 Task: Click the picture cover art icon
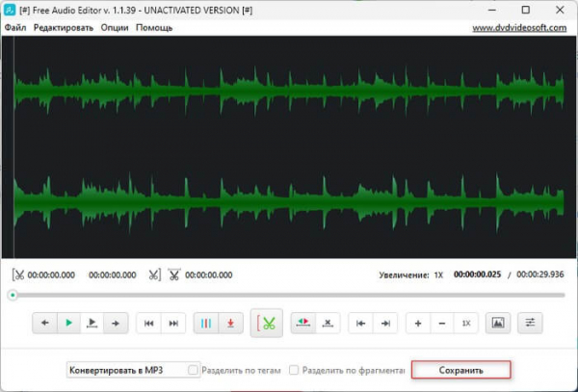click(498, 323)
